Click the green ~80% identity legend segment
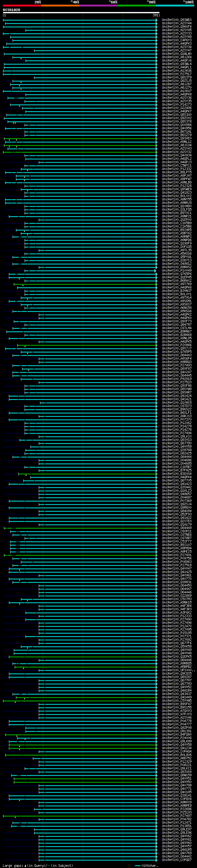The image size is (197, 868). pyautogui.click(x=137, y=6)
